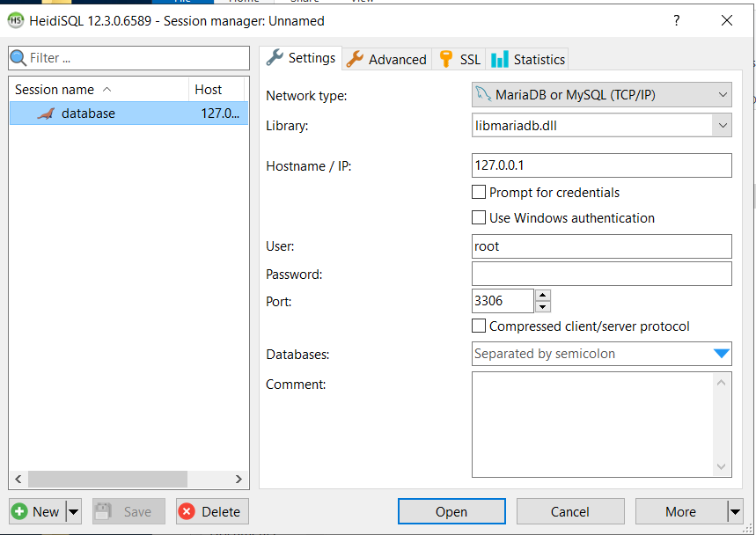Decrease the Port value with down arrow
This screenshot has width=756, height=535.
543,306
